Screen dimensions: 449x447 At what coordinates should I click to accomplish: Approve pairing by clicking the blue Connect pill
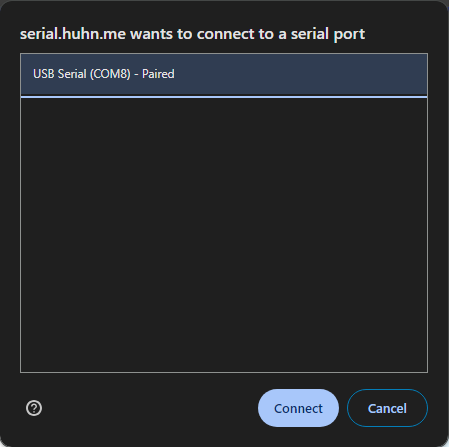click(x=298, y=408)
